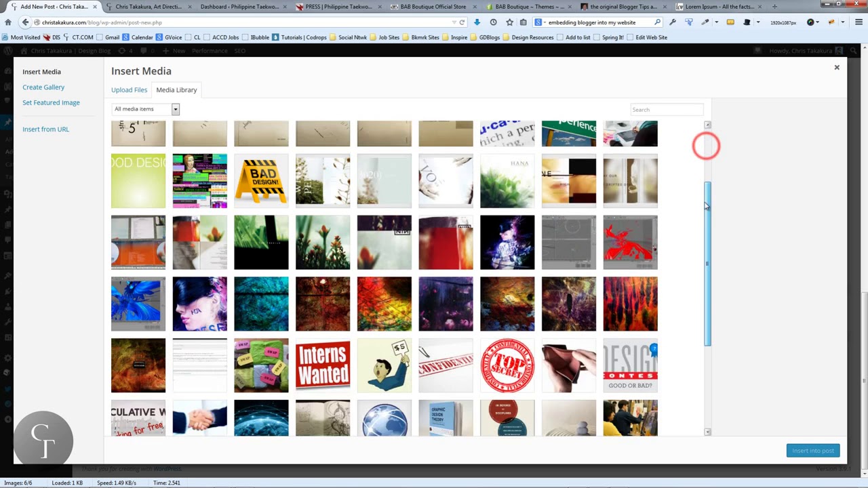868x488 pixels.
Task: Select the empty wallet thumbnail
Action: click(568, 365)
